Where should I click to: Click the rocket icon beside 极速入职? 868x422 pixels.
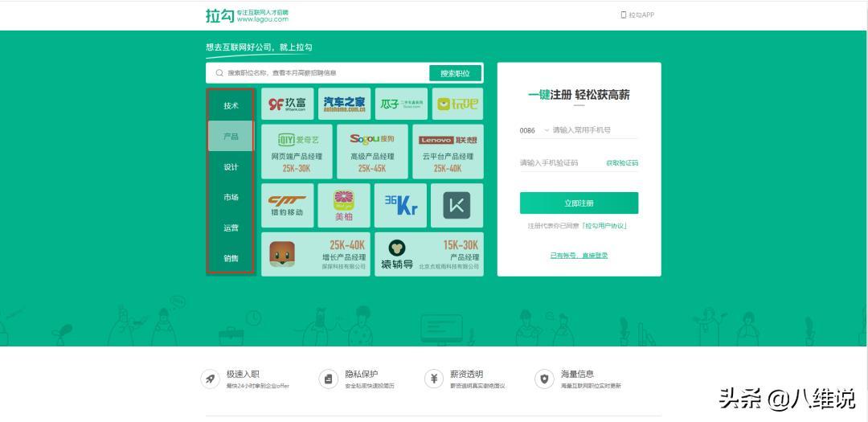[x=211, y=379]
